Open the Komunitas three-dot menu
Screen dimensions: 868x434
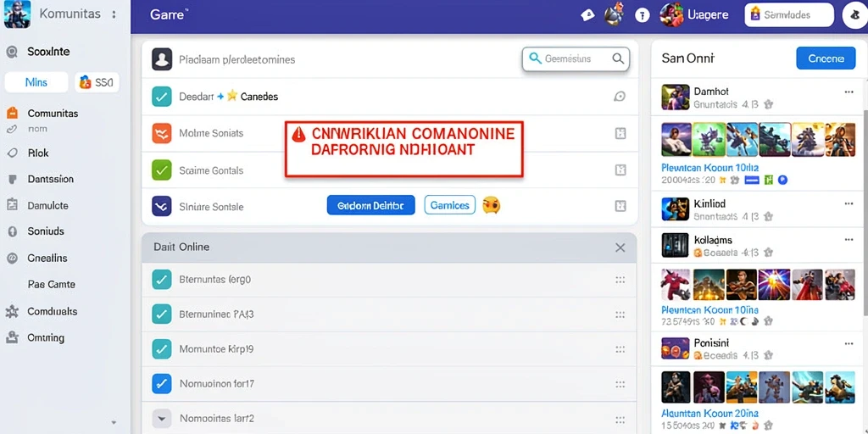pos(114,14)
